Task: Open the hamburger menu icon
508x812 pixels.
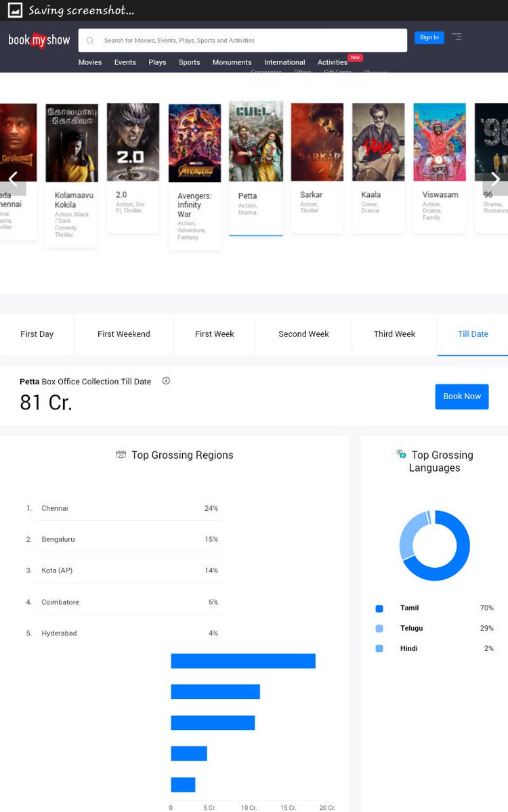Action: coord(457,37)
